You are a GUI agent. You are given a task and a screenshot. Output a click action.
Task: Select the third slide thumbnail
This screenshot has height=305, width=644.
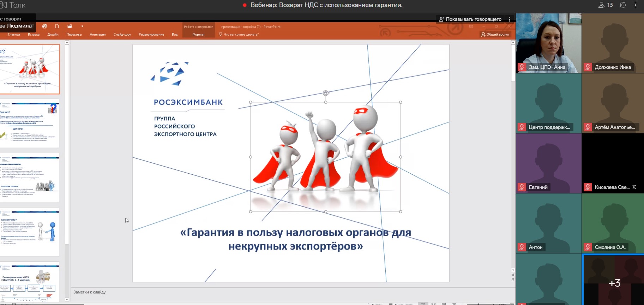click(x=30, y=178)
